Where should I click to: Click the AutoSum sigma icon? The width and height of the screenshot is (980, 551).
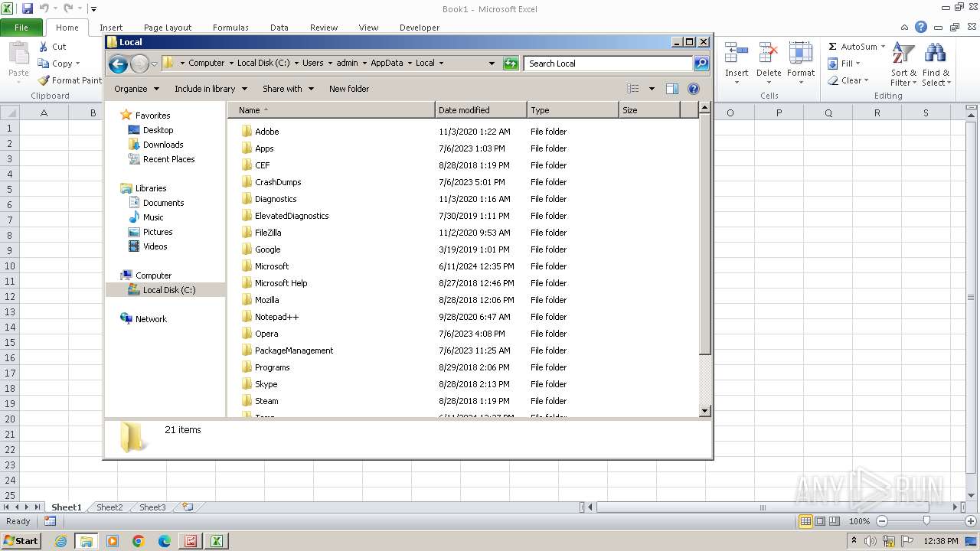coord(833,47)
